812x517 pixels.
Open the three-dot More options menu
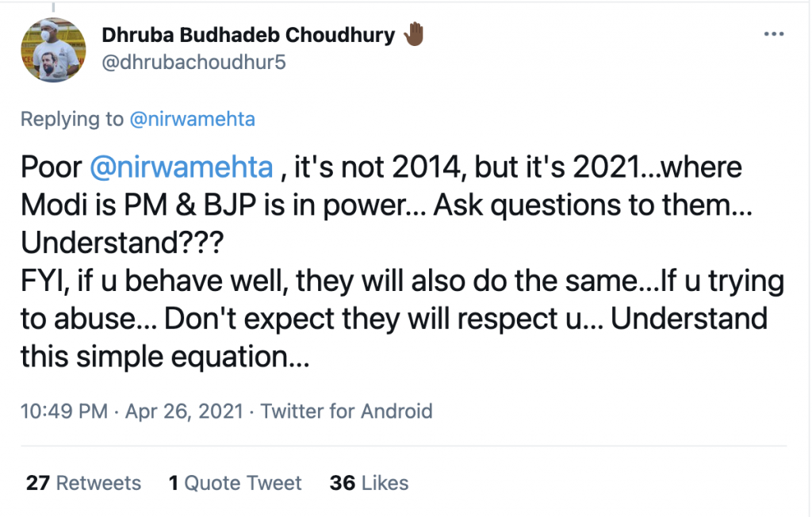(773, 36)
